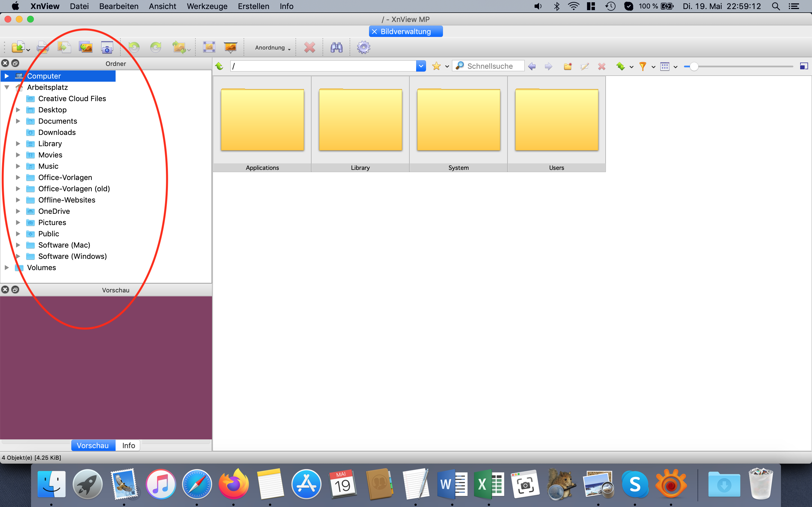Image resolution: width=812 pixels, height=507 pixels.
Task: Click the binoculars search icon in toolbar
Action: pos(336,47)
